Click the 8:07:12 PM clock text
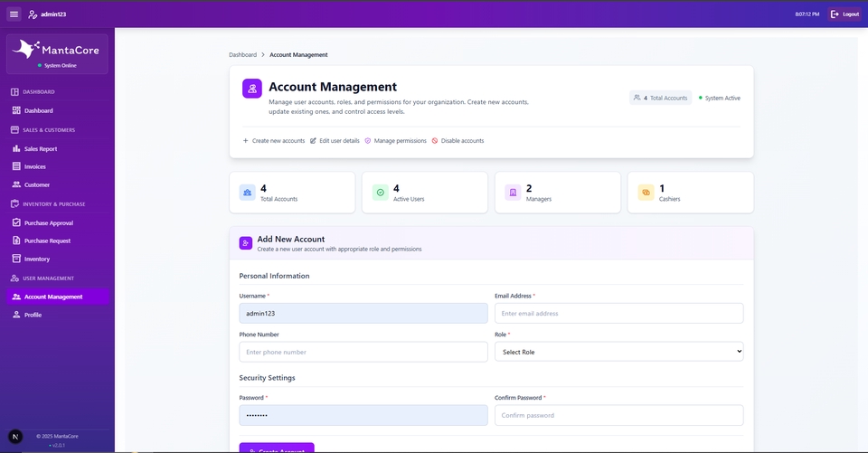Screen dimensions: 868x453 pos(807,14)
